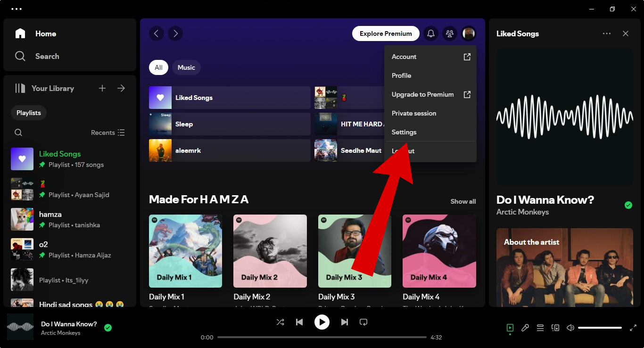Viewport: 644px width, 348px height.
Task: Navigate forward with the right chevron
Action: (175, 33)
